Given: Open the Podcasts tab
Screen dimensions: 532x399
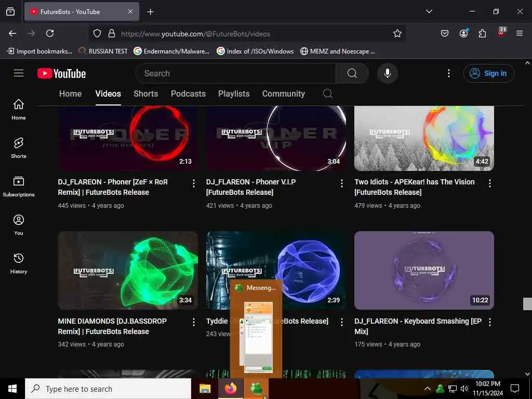Looking at the screenshot, I should (188, 94).
